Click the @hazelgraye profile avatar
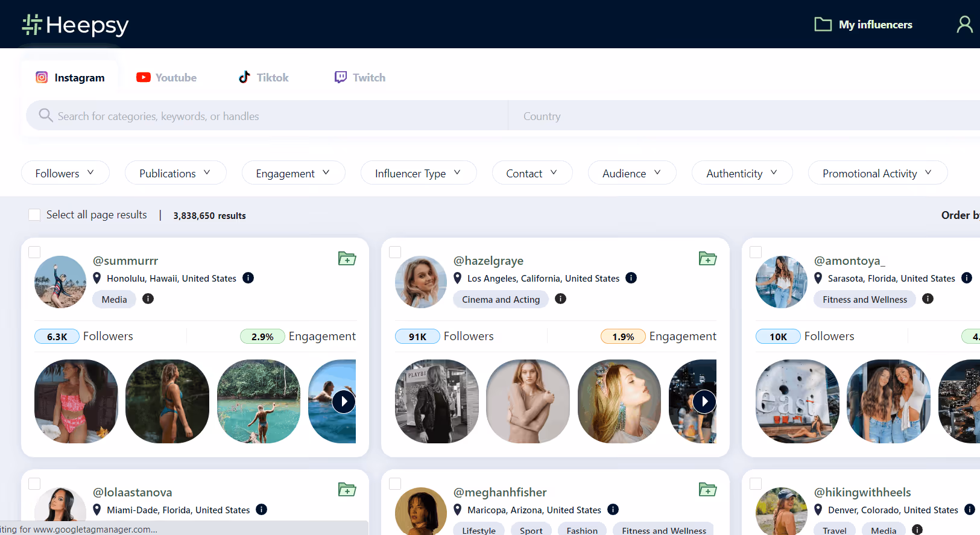The image size is (980, 535). 421,282
